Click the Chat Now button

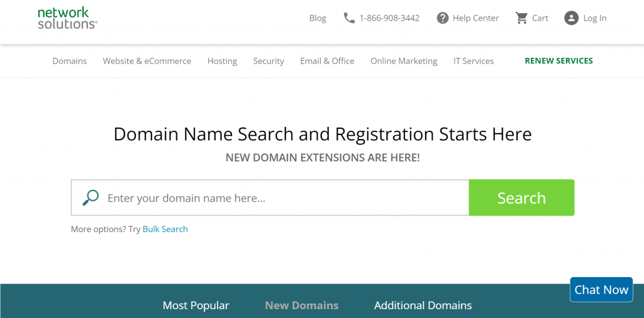tap(601, 290)
